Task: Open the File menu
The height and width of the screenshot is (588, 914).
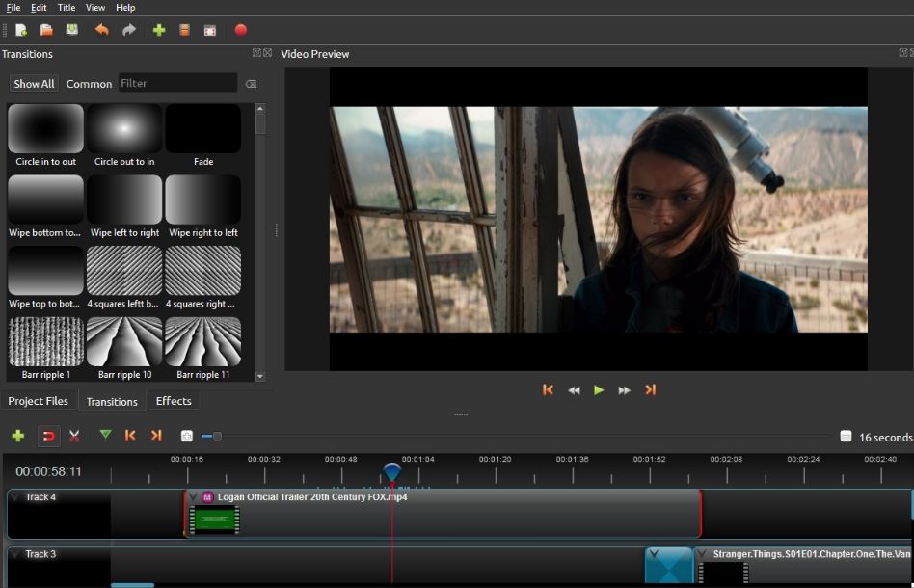Action: tap(13, 7)
